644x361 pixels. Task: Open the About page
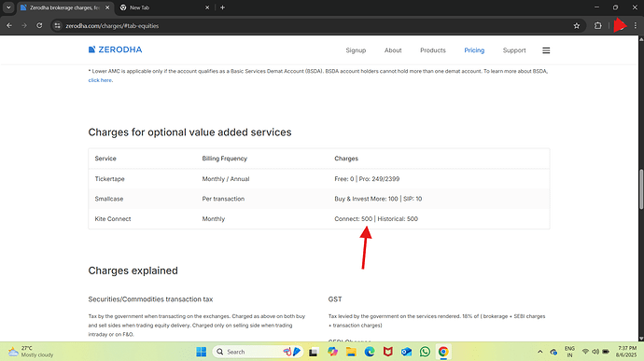point(393,50)
